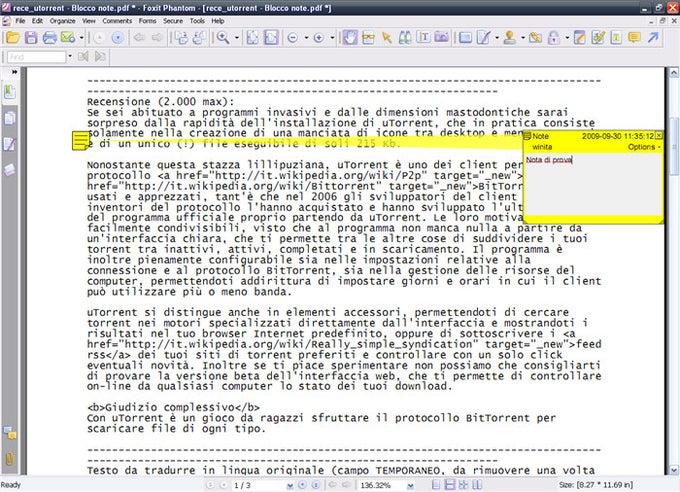Click the yellow sticky note icon on page
680x492 pixels.
point(80,141)
